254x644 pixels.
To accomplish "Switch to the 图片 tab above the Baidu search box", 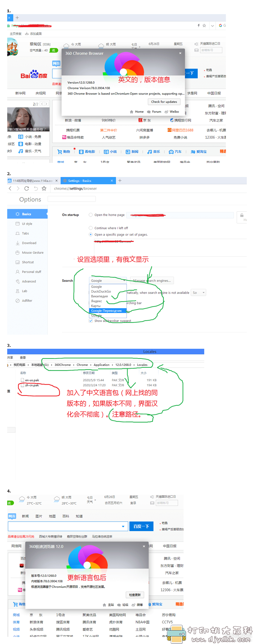I will [x=39, y=516].
